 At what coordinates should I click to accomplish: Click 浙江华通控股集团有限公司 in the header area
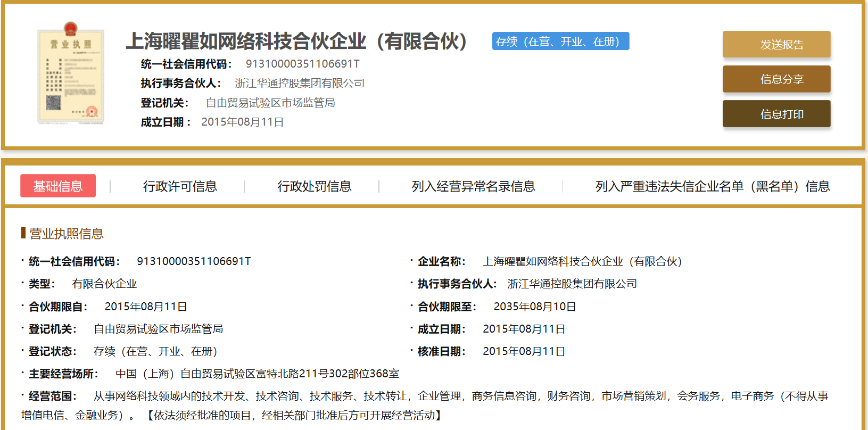(x=300, y=83)
